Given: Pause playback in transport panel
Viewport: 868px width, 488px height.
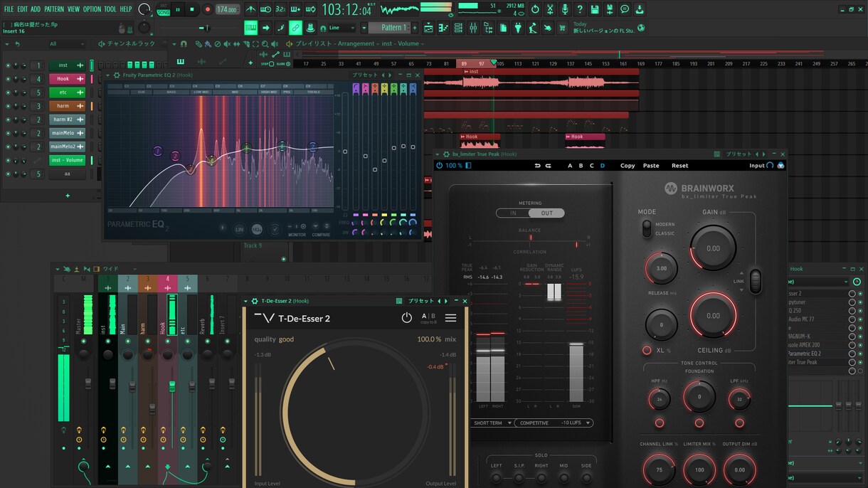Looking at the screenshot, I should click(178, 9).
